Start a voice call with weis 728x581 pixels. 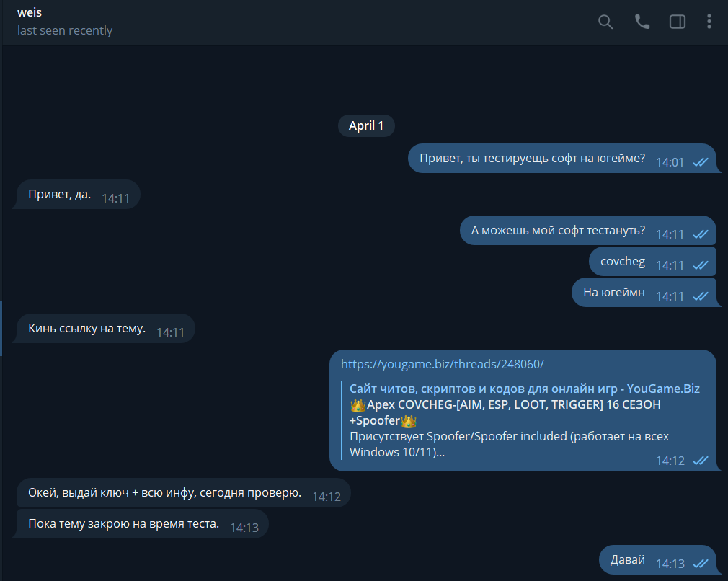point(642,22)
